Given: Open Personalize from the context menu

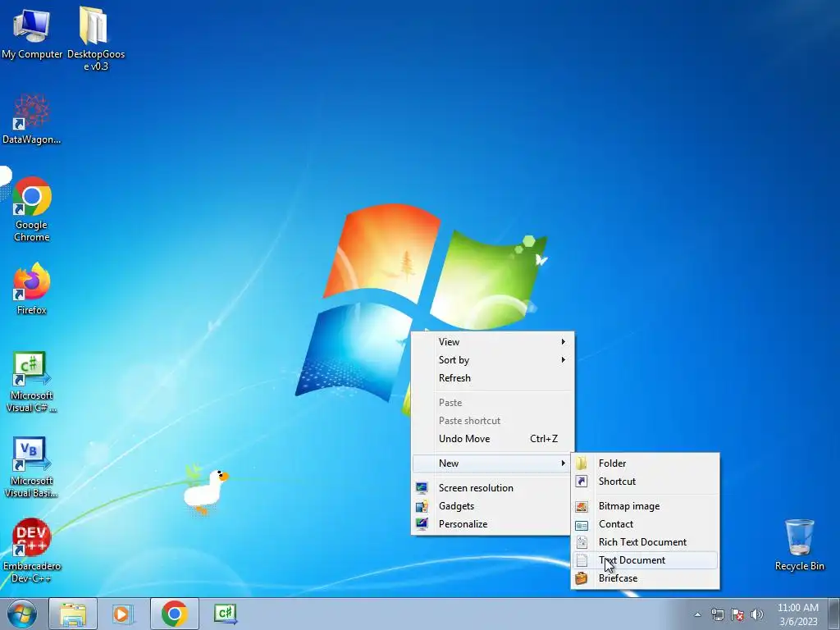Looking at the screenshot, I should (492, 524).
